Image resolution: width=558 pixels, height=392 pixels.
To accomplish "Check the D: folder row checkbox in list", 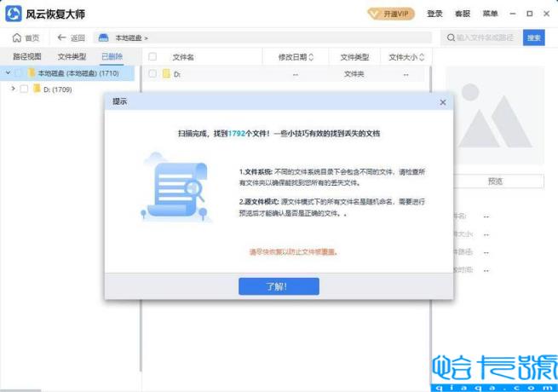I will click(x=152, y=73).
